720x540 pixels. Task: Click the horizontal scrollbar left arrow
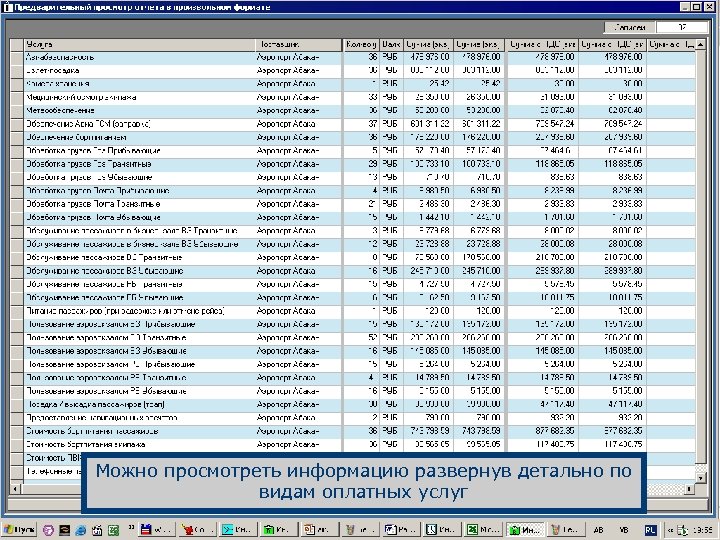coord(15,489)
